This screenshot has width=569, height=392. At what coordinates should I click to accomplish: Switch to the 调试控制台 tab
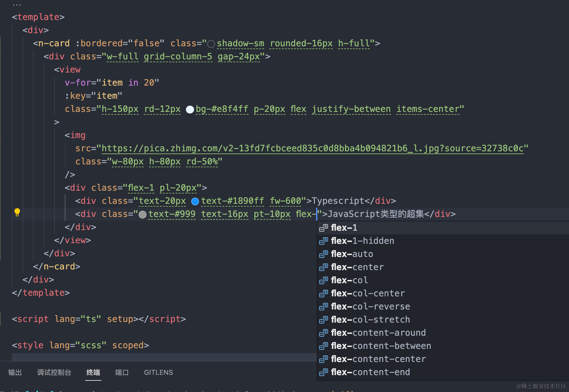click(54, 372)
